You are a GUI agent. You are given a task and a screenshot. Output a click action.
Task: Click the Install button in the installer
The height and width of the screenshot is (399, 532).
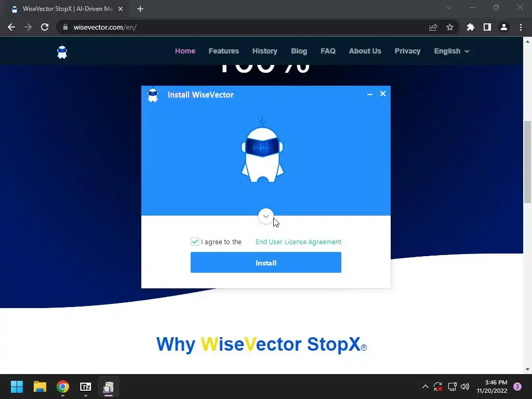265,262
